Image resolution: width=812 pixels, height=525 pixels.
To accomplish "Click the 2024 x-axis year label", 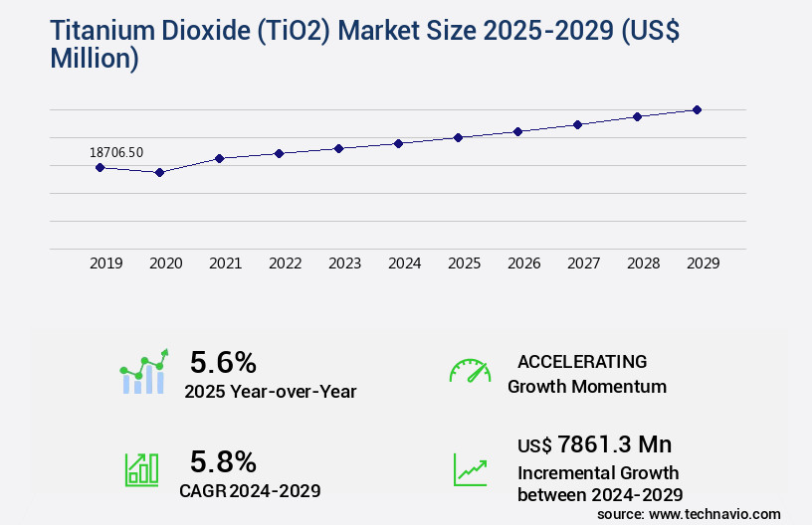I will click(404, 263).
